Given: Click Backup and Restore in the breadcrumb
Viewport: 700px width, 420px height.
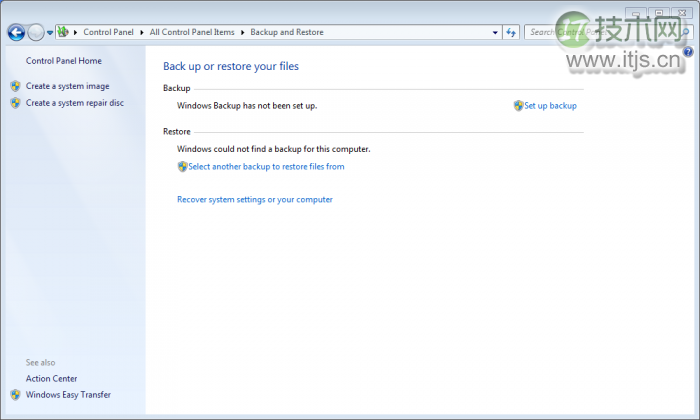Looking at the screenshot, I should click(287, 32).
